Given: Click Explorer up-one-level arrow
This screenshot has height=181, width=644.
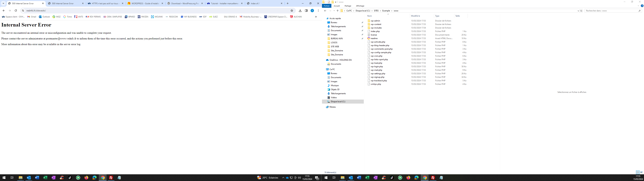Looking at the screenshot, I should click(x=337, y=11).
